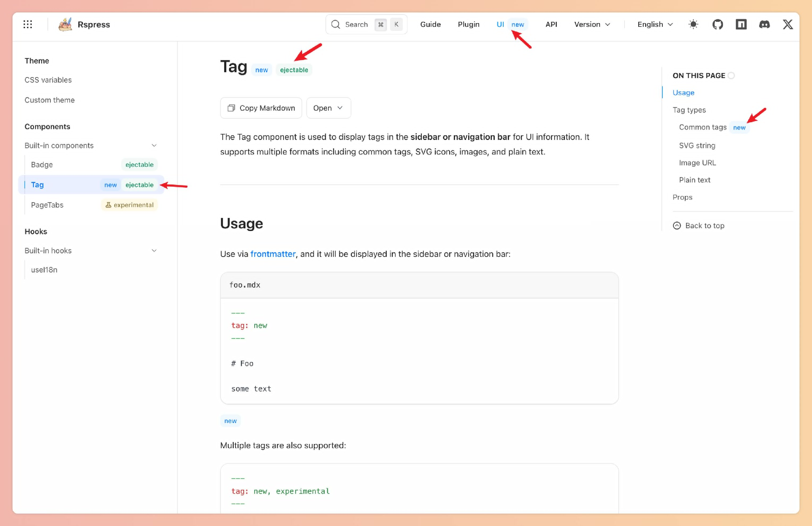Open the GitHub repository icon
This screenshot has width=812, height=526.
(717, 24)
